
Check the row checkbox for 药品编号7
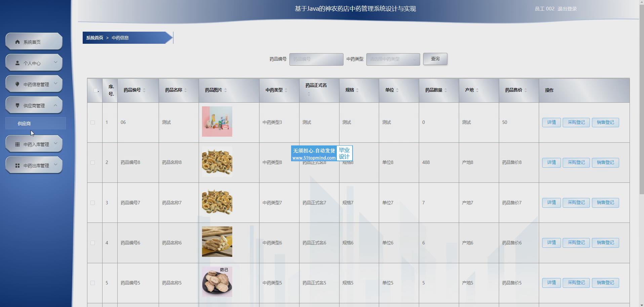point(92,203)
